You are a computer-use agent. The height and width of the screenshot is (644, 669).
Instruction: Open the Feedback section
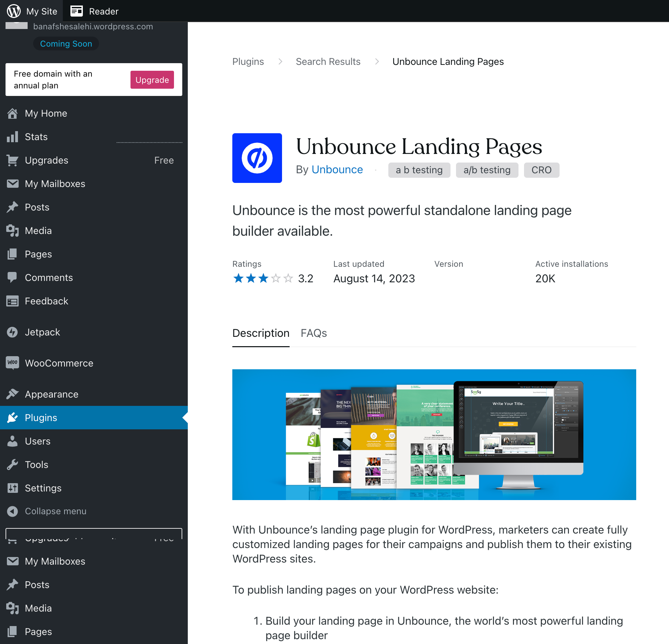coord(46,301)
